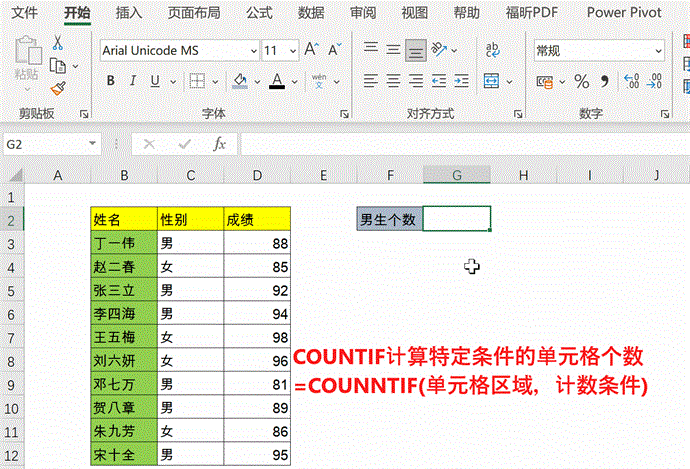The height and width of the screenshot is (469, 690).
Task: Click the 男生个数 cell
Action: pos(389,219)
